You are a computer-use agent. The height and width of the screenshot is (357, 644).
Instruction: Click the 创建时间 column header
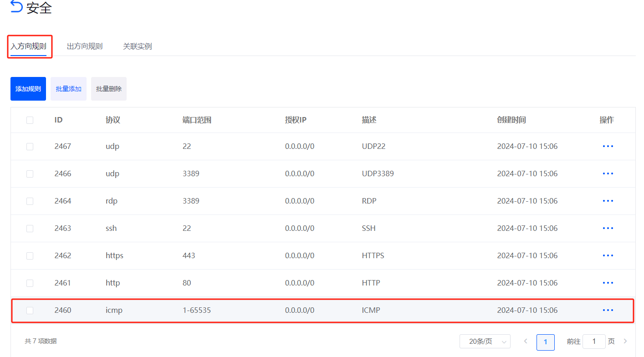(x=511, y=120)
